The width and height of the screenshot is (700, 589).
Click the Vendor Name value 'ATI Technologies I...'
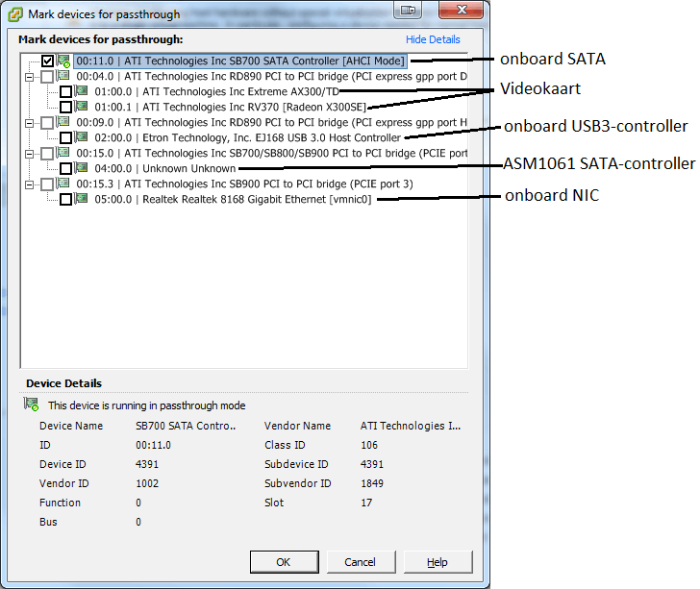[411, 426]
